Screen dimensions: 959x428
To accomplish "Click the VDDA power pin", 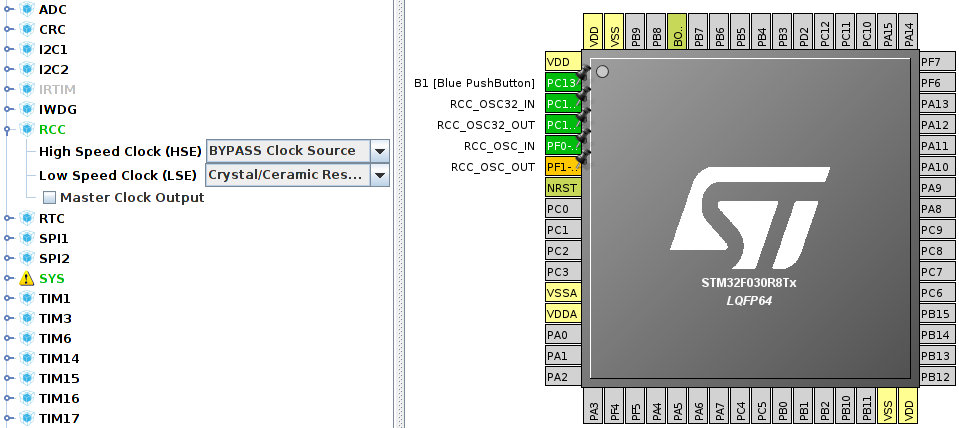I will [563, 314].
